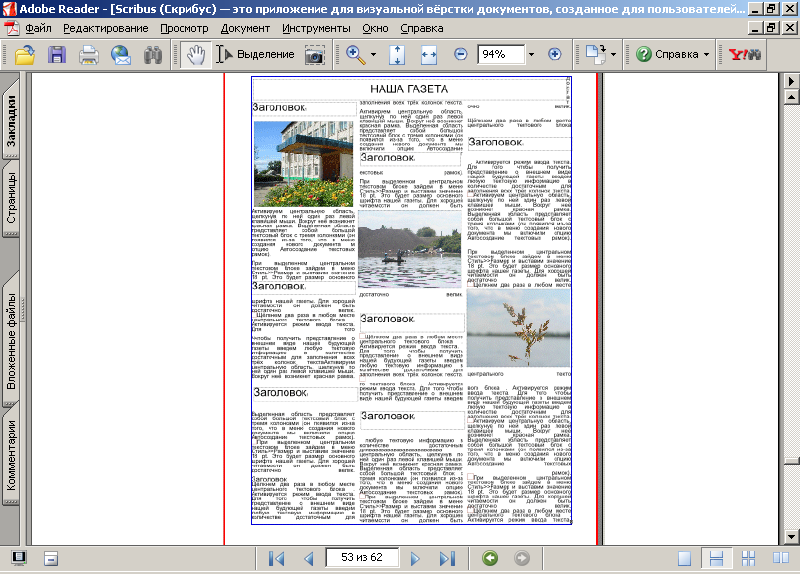Open the Просмотр menu
The width and height of the screenshot is (800, 574).
(184, 29)
